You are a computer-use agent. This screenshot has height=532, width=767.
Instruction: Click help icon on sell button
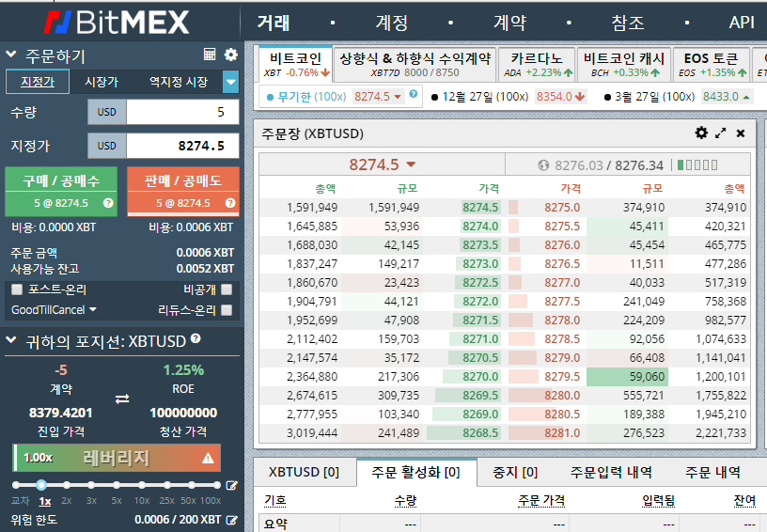click(x=230, y=203)
